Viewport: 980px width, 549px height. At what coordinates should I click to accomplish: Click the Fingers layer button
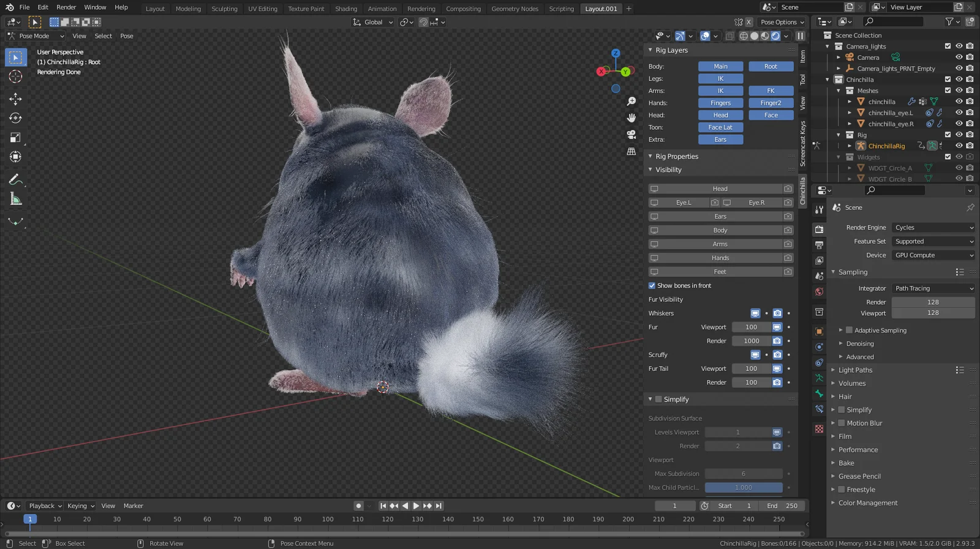721,103
